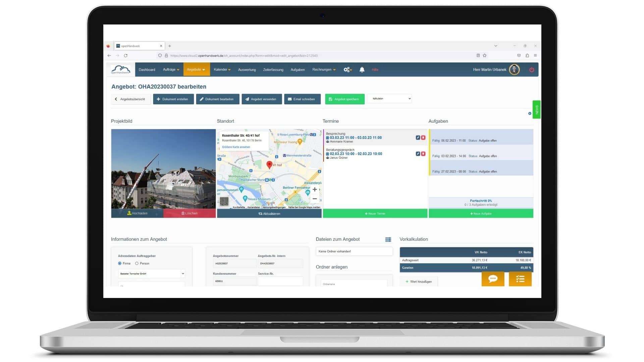Open the orange checklist icon

click(520, 279)
